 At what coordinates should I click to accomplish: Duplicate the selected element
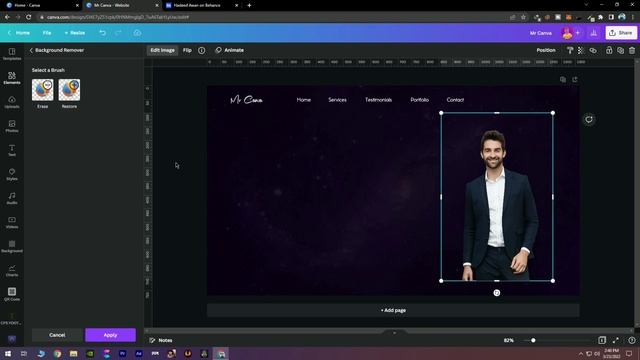(620, 50)
